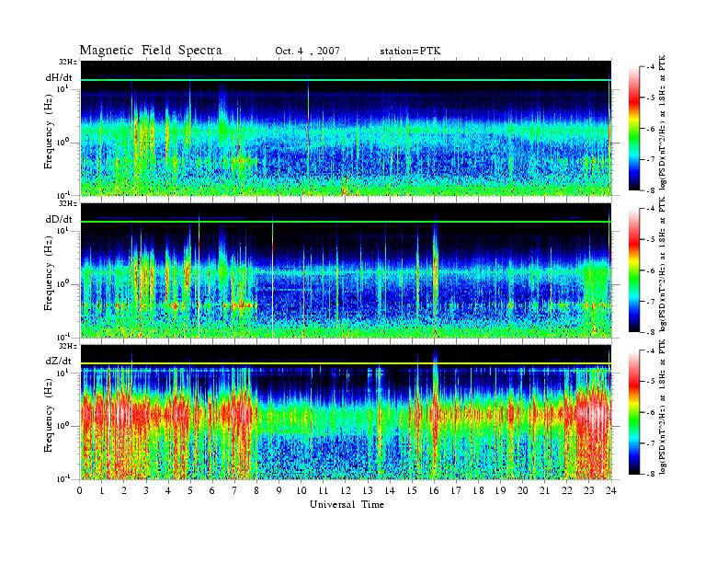Click the color bar beside the dZ/dt panel
The width and height of the screenshot is (728, 563).
coord(634,412)
